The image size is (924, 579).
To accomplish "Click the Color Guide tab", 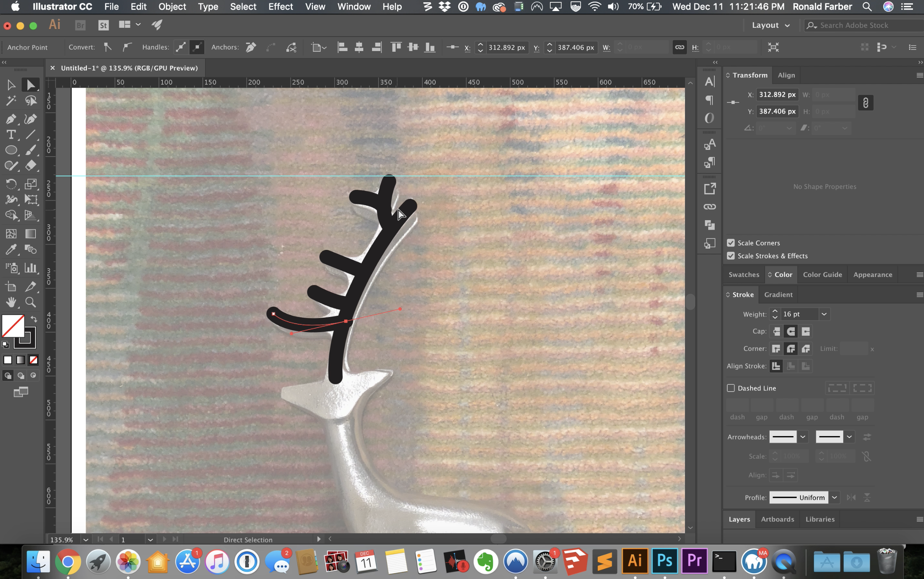I will pos(822,274).
